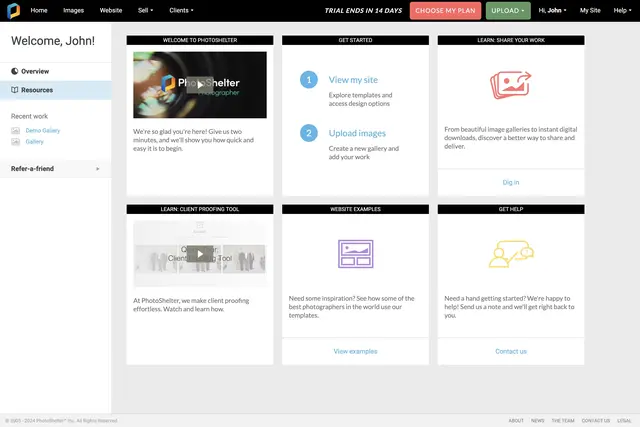This screenshot has height=427, width=640.
Task: Expand the Clients dropdown menu
Action: click(x=181, y=11)
